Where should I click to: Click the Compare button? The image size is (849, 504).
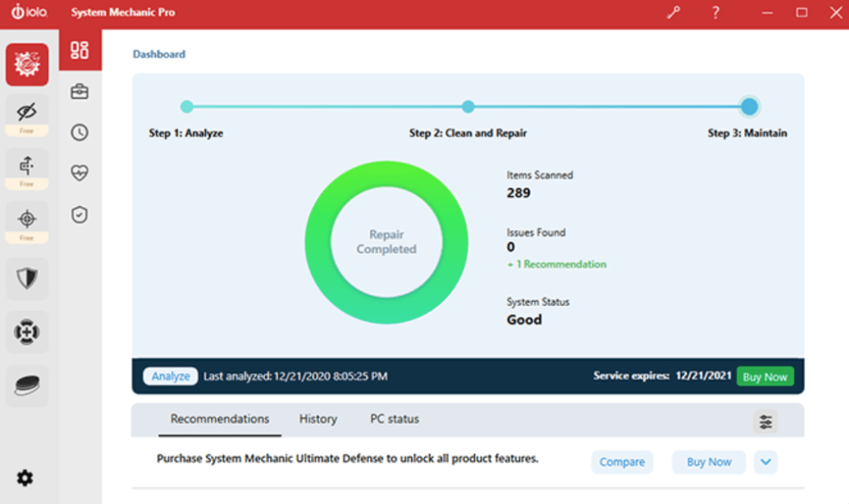pos(622,462)
